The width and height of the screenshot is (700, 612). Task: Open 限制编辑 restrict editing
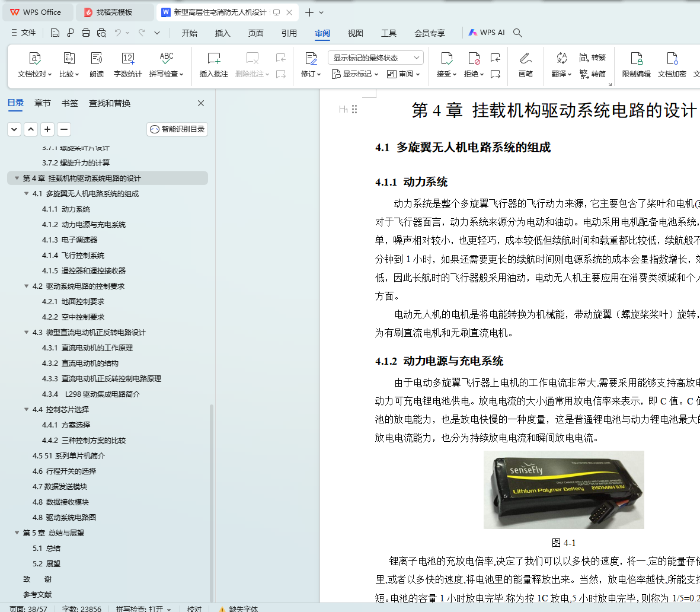[x=636, y=65]
